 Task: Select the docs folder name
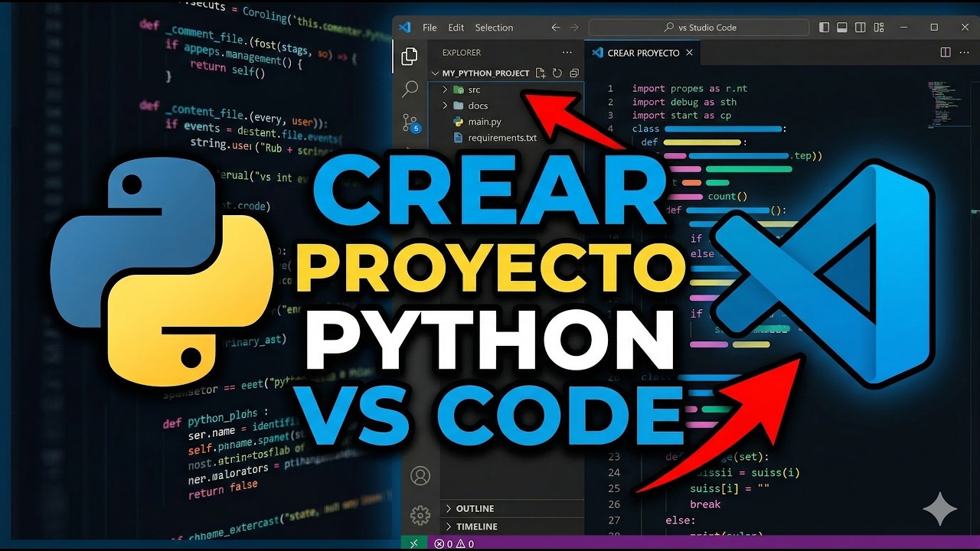[478, 106]
